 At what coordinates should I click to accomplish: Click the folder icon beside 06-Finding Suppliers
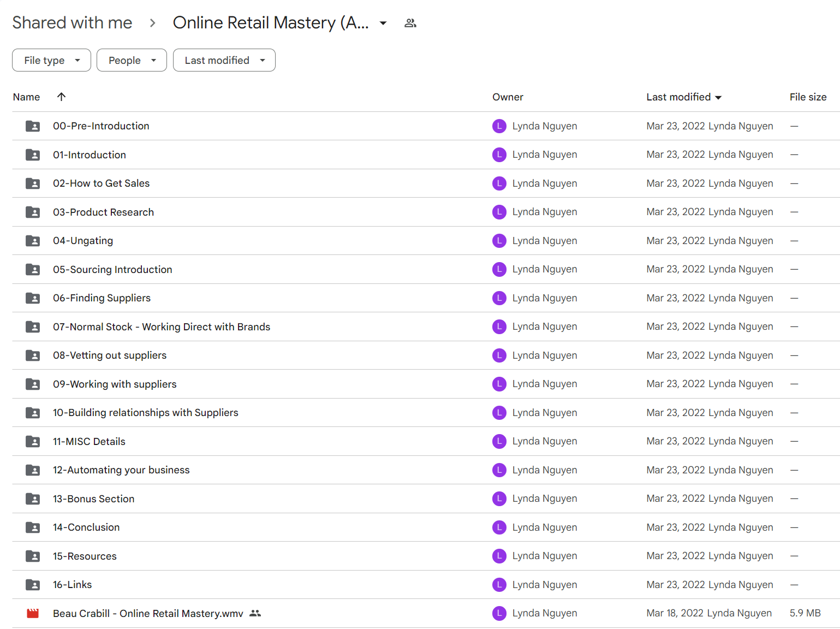(x=33, y=298)
